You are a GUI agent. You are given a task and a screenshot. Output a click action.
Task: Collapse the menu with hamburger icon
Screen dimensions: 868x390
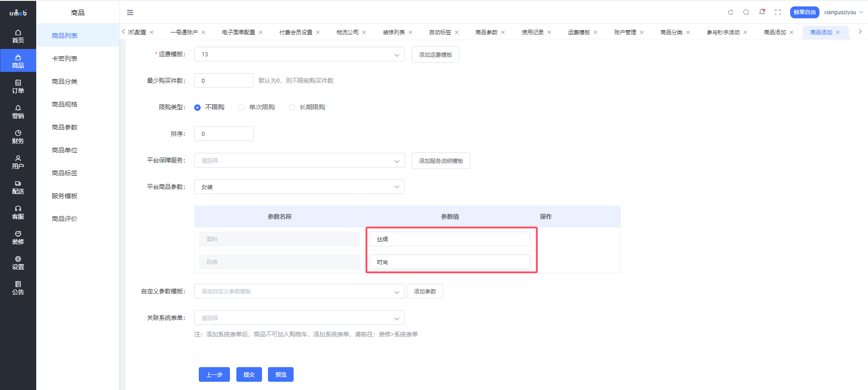130,12
